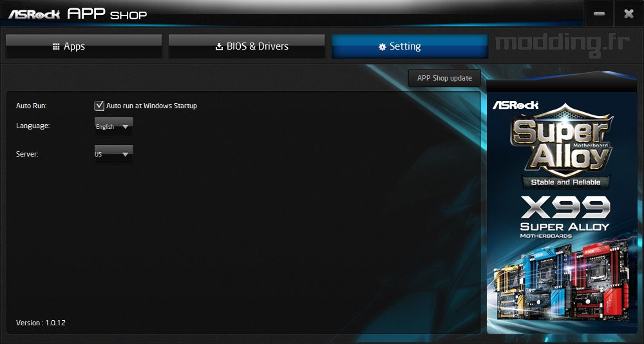Click the APP Shop update button
The height and width of the screenshot is (344, 644).
click(x=444, y=78)
